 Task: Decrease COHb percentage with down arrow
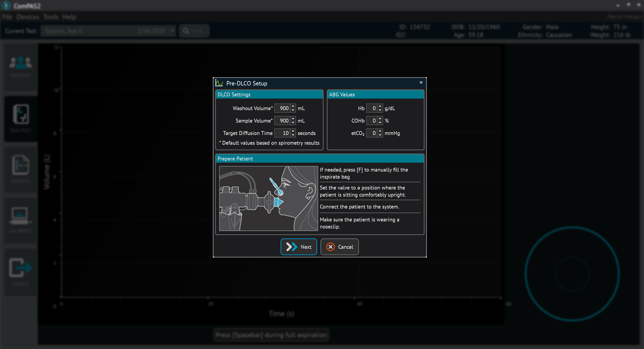coord(380,123)
